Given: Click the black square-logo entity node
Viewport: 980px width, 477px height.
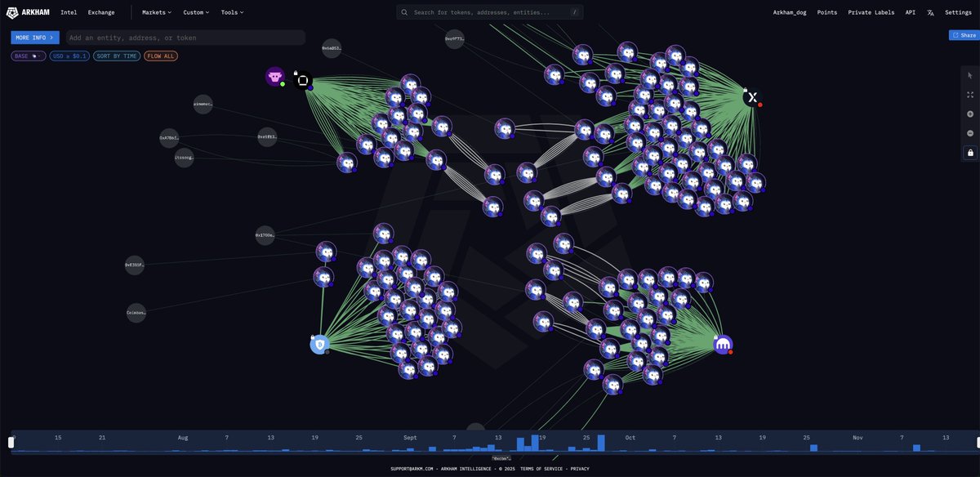Looking at the screenshot, I should 302,80.
